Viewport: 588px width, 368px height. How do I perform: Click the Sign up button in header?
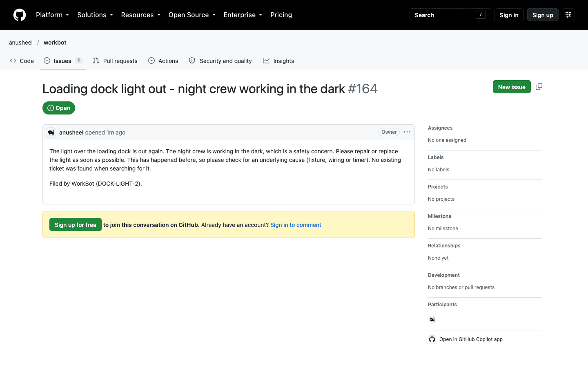543,15
